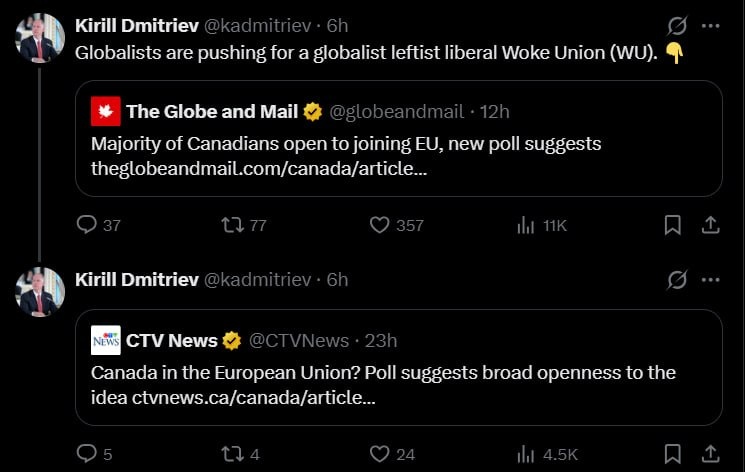Like the tweet with 24 likes
745x472 pixels.
379,454
